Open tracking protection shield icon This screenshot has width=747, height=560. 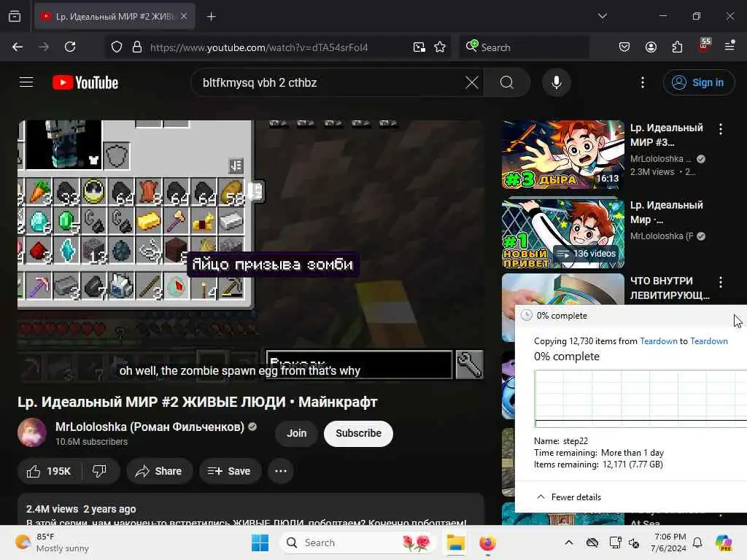(117, 47)
